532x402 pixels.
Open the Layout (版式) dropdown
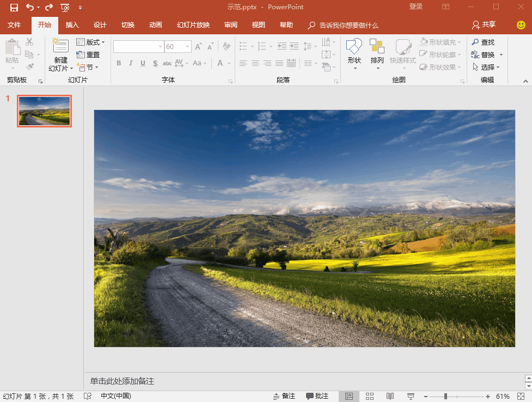(90, 42)
